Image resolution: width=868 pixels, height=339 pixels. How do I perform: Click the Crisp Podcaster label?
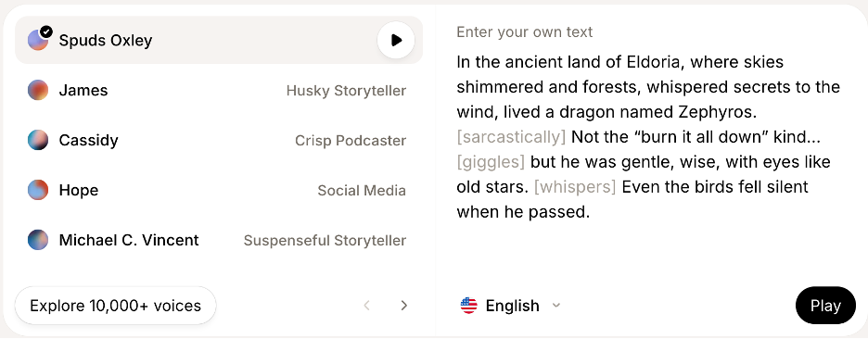[351, 141]
